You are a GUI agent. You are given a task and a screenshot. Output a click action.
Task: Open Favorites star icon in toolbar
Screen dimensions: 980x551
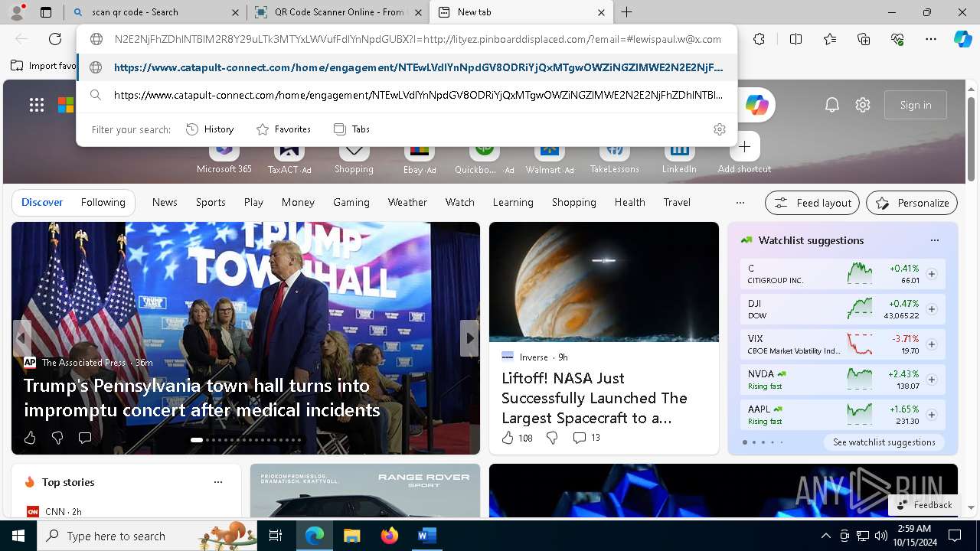point(830,39)
